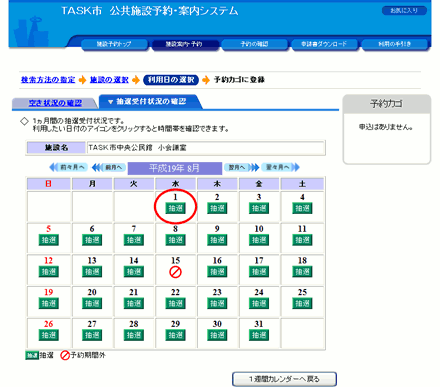Skip ahead two months via 翌々月へ

coord(280,167)
